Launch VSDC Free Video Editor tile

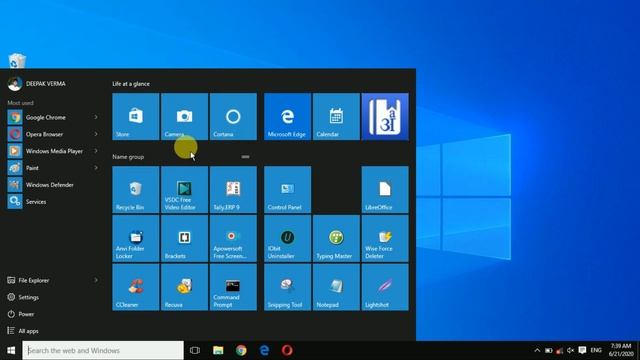[184, 189]
